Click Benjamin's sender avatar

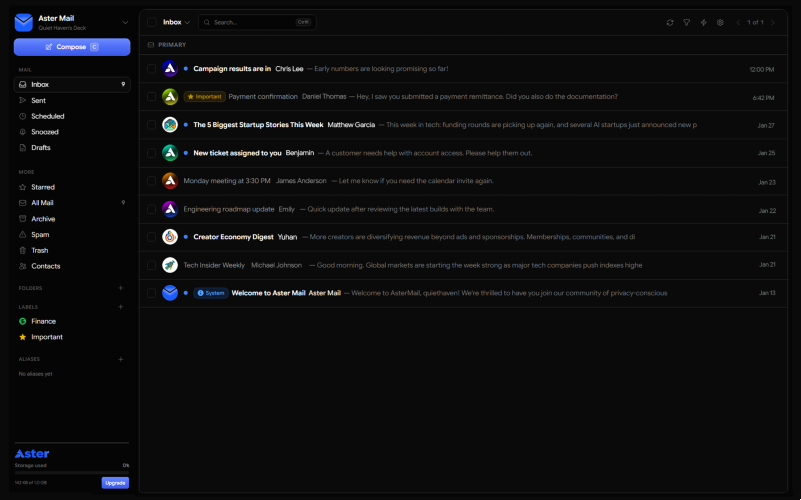pyautogui.click(x=170, y=153)
